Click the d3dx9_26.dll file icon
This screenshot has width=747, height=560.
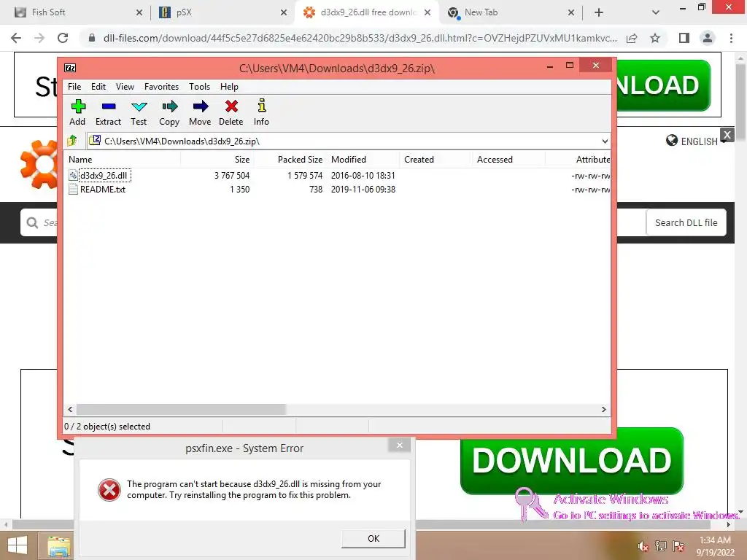tap(73, 175)
